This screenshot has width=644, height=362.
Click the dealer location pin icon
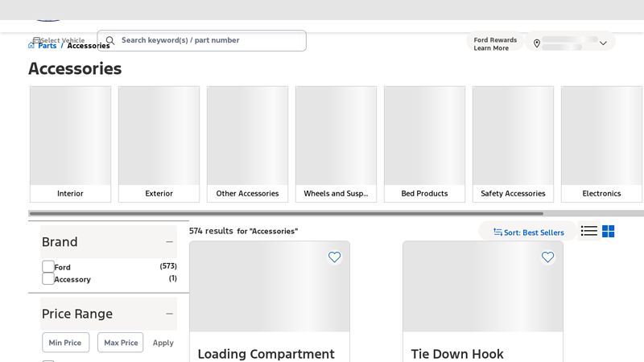pos(537,43)
